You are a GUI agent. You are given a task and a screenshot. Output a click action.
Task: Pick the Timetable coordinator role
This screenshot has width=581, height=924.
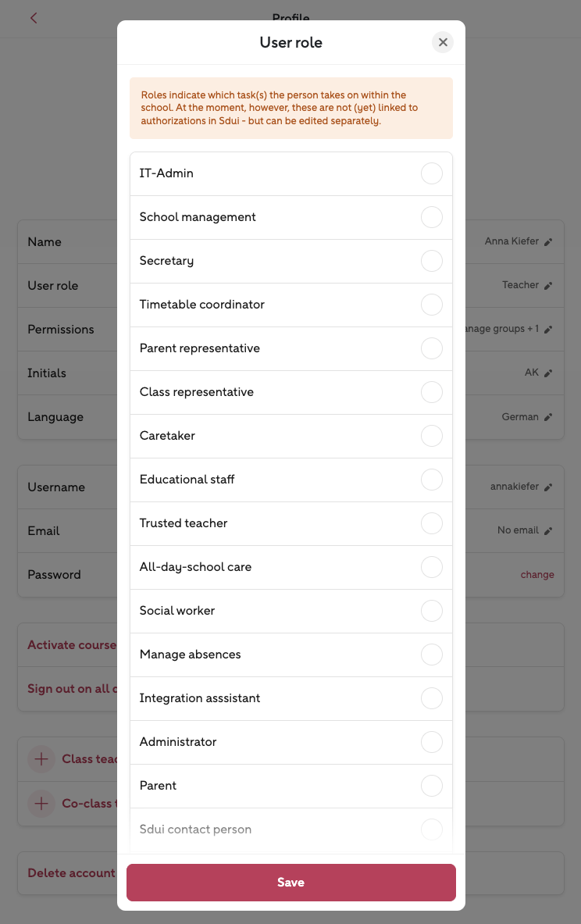click(x=431, y=305)
